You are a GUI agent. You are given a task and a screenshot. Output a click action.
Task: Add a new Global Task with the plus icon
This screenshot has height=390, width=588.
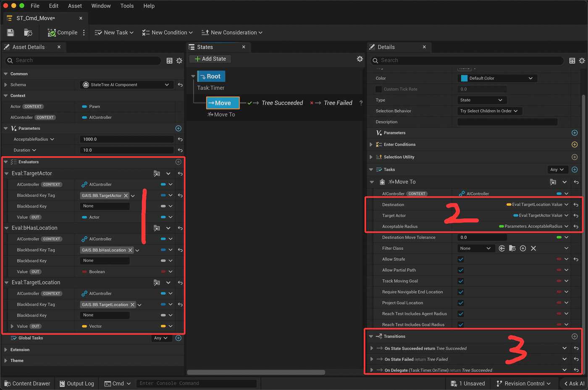pos(178,338)
